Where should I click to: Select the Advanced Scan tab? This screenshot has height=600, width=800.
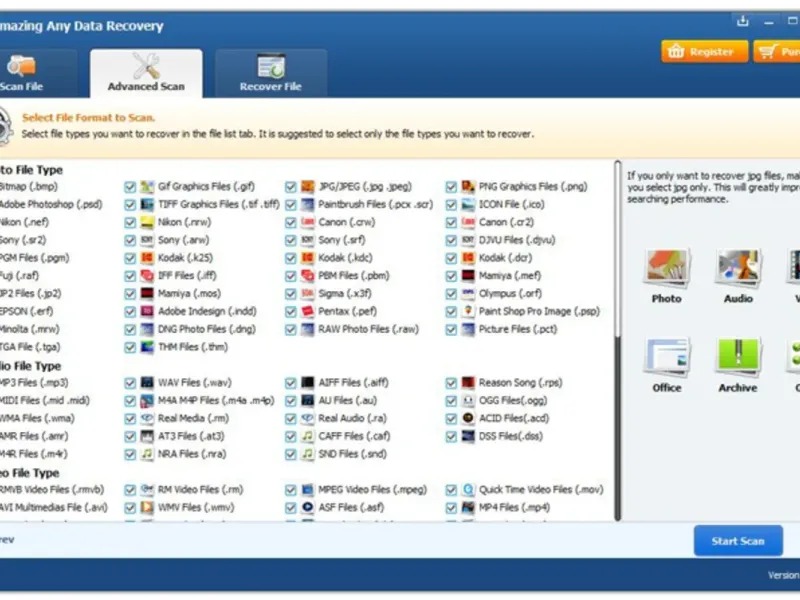tap(146, 73)
